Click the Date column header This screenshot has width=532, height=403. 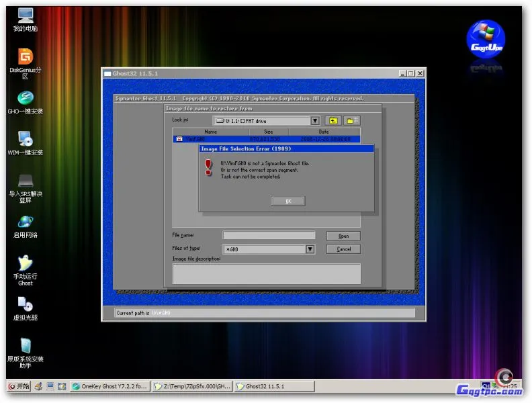point(324,132)
